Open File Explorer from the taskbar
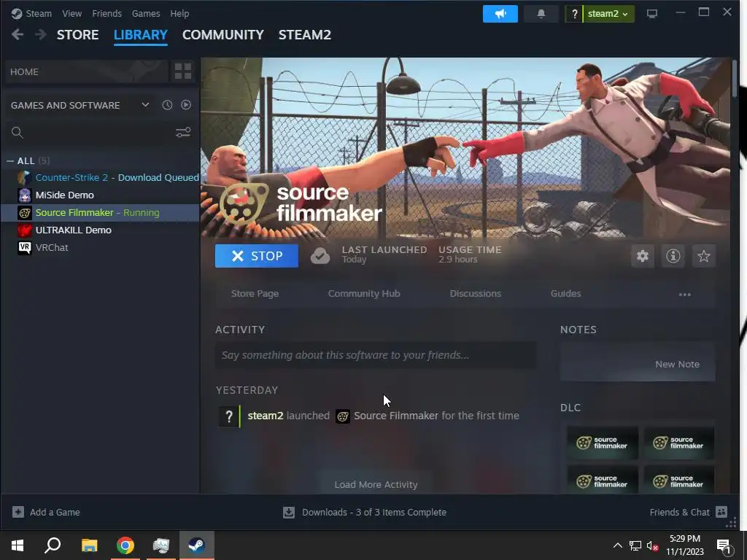This screenshot has width=747, height=560. click(x=89, y=545)
